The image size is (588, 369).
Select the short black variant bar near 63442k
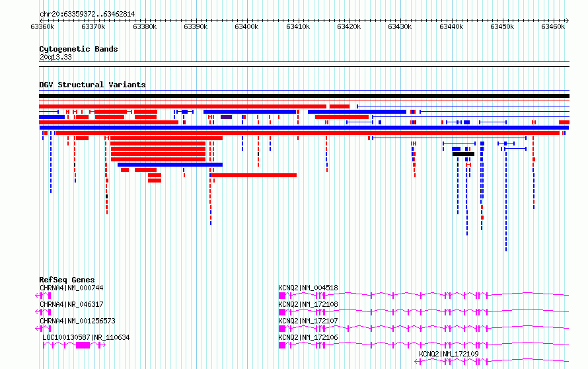[x=464, y=154]
